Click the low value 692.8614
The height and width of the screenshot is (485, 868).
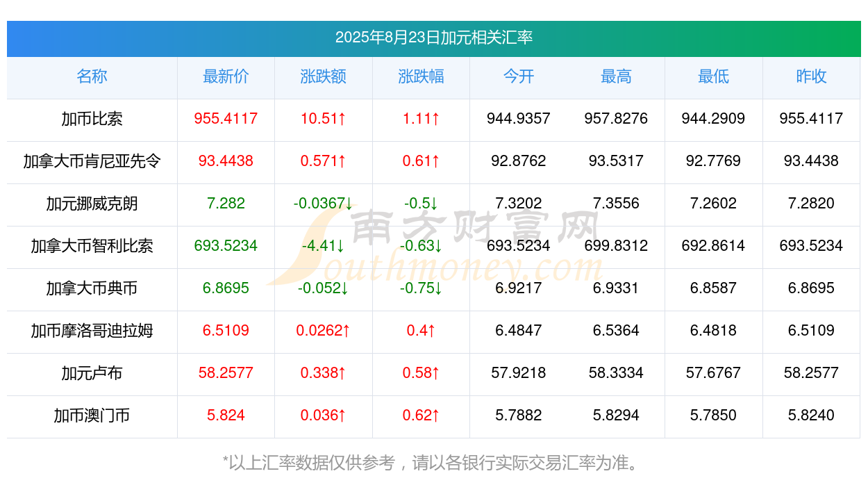714,246
